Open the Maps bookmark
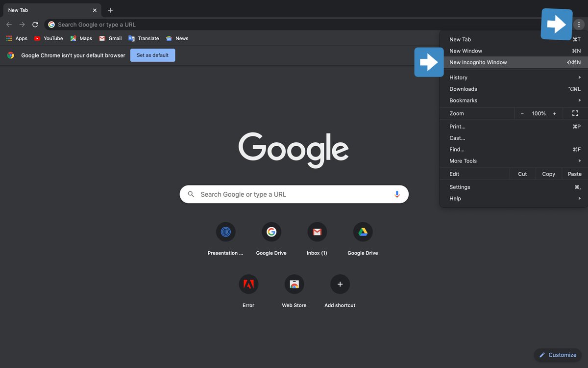 click(81, 38)
